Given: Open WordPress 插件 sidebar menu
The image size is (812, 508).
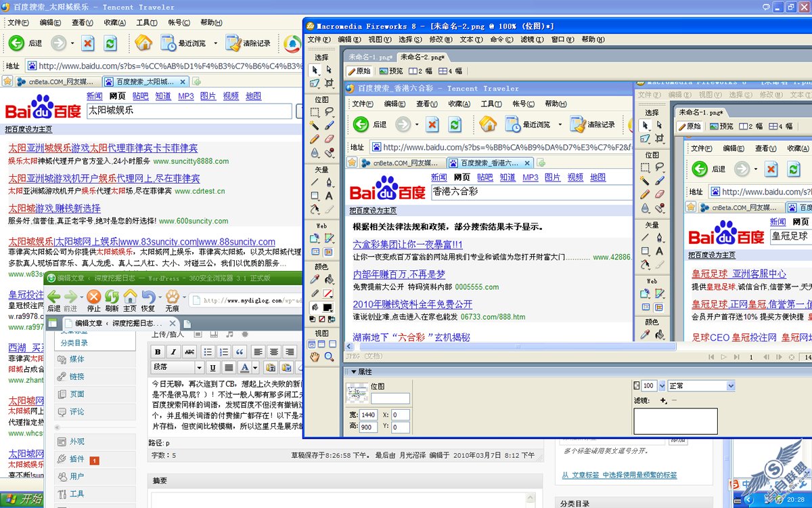Looking at the screenshot, I should click(77, 459).
